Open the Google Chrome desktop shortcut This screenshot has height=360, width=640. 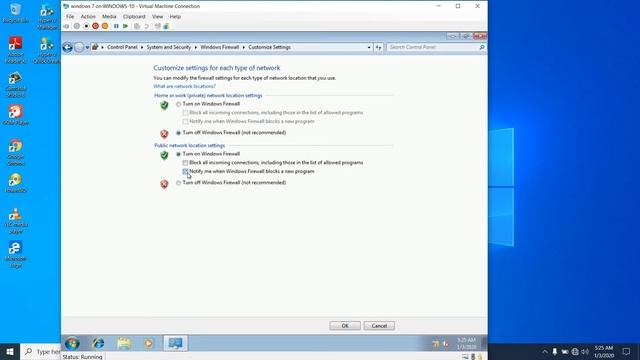[16, 152]
